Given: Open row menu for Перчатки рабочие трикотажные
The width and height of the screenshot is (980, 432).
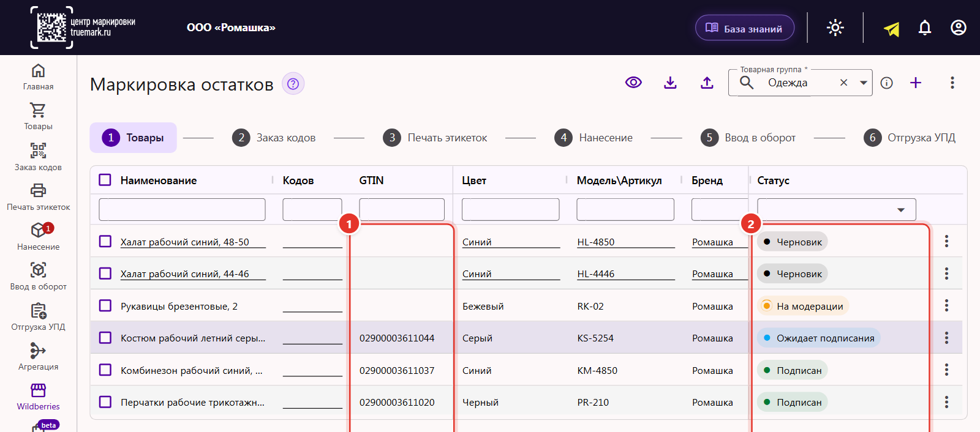Looking at the screenshot, I should [x=947, y=402].
